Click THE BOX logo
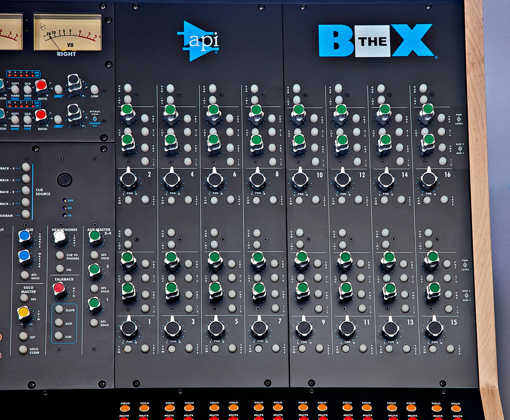The width and height of the screenshot is (510, 420). pos(376,41)
